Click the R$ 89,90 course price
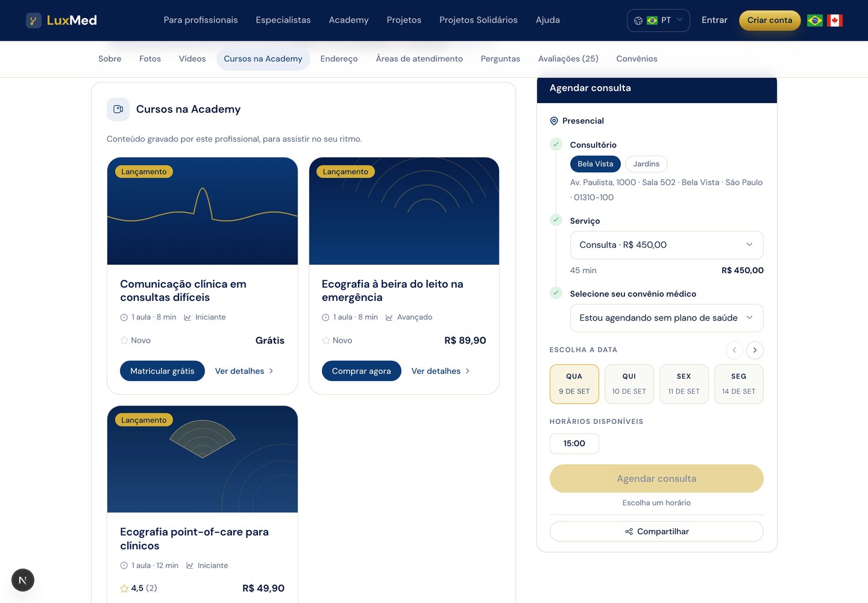The image size is (868, 603). [x=465, y=340]
